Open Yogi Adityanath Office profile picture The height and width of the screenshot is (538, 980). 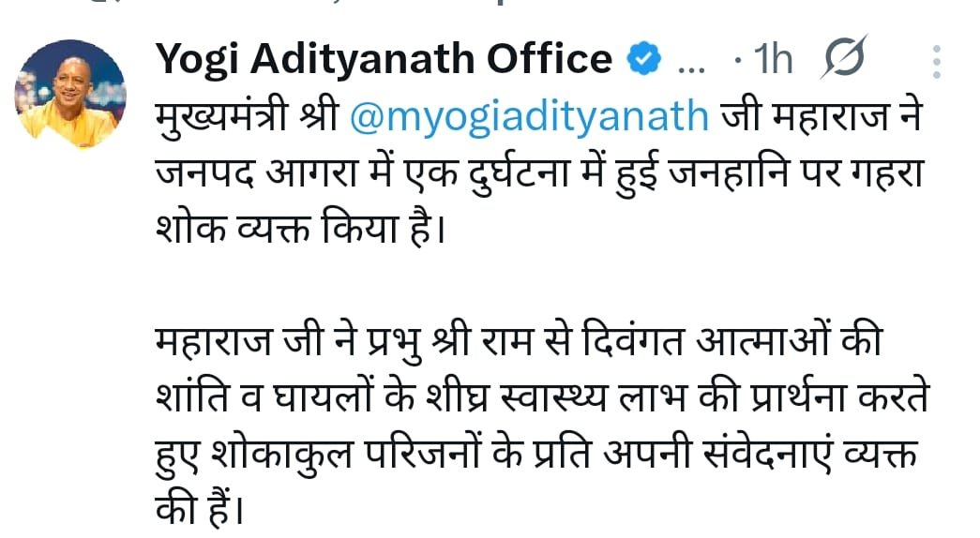(x=70, y=95)
